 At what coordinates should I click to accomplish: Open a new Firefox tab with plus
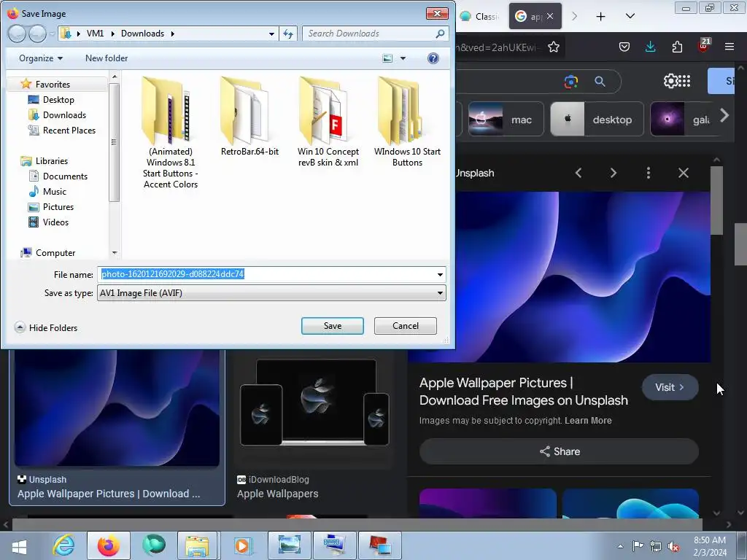pos(601,16)
